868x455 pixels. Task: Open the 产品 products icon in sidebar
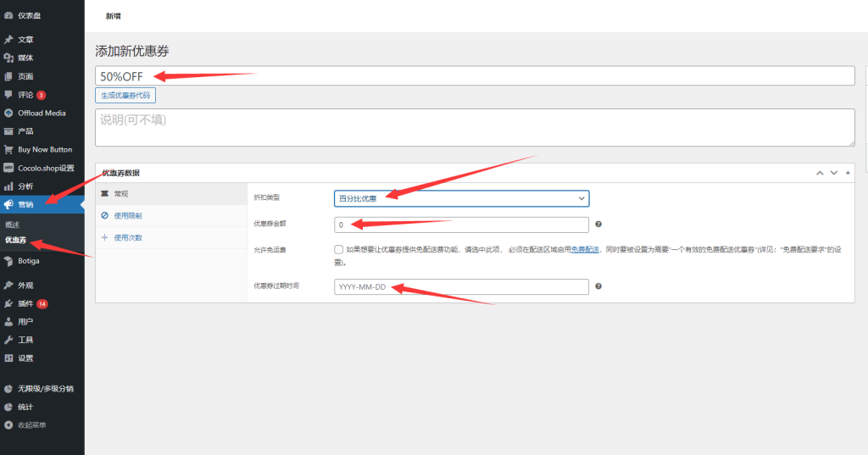coord(8,131)
